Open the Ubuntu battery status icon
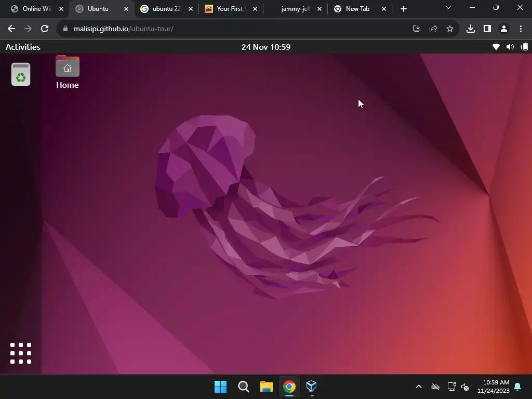Viewport: 532px width, 399px height. point(524,47)
